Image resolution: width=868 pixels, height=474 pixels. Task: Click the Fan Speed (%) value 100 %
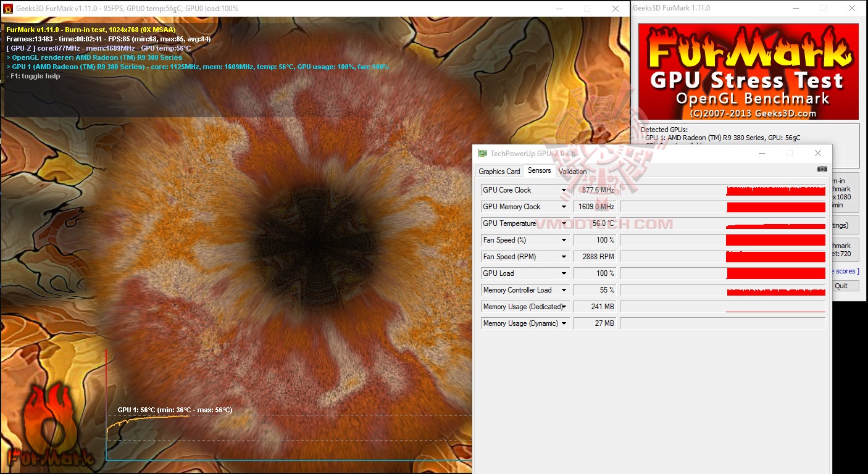tap(595, 240)
